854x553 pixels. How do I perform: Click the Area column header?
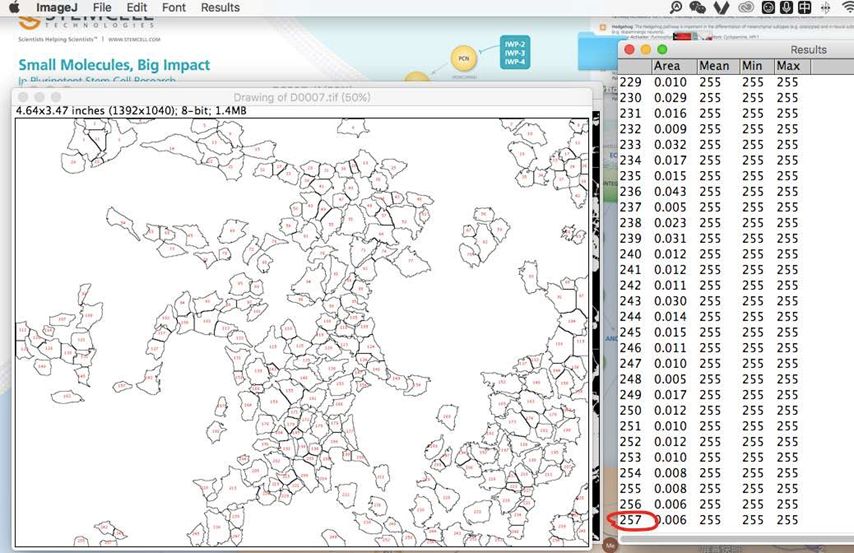click(x=674, y=66)
